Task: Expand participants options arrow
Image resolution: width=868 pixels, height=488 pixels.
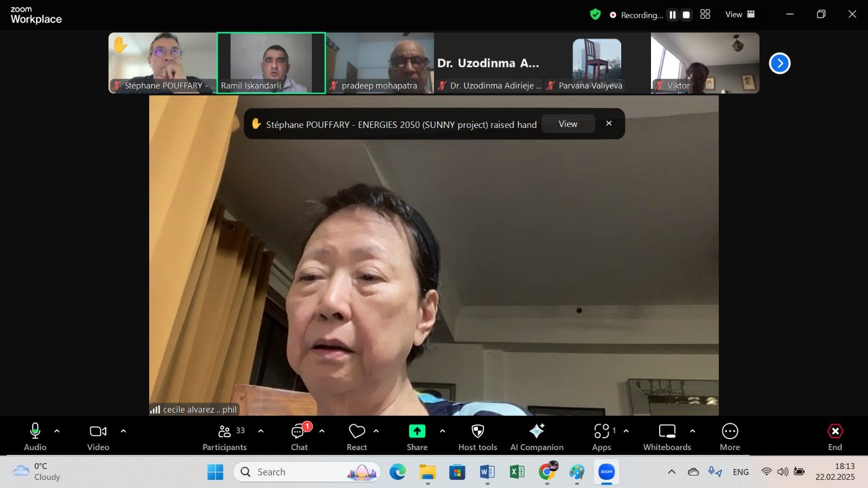Action: pos(261,432)
